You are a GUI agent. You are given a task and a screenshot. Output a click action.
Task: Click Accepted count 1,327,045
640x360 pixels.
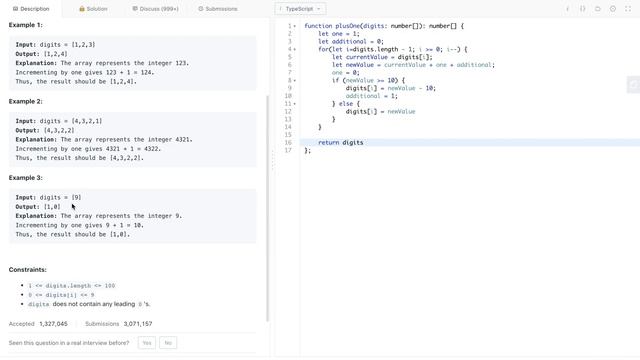pos(53,324)
